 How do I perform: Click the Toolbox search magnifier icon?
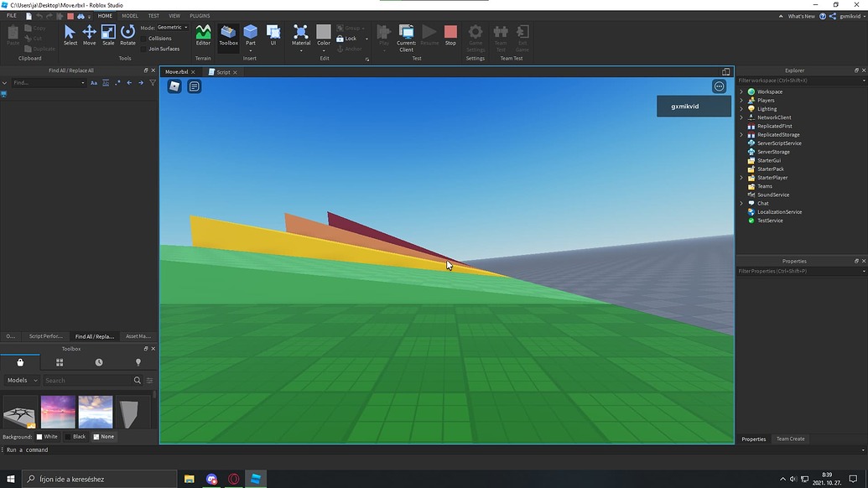click(x=138, y=381)
